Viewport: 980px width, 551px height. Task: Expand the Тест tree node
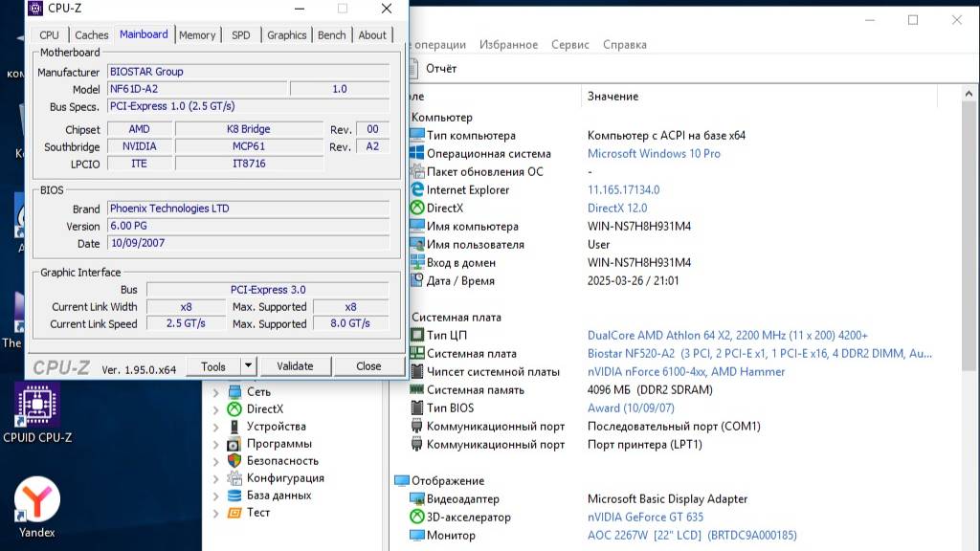215,514
